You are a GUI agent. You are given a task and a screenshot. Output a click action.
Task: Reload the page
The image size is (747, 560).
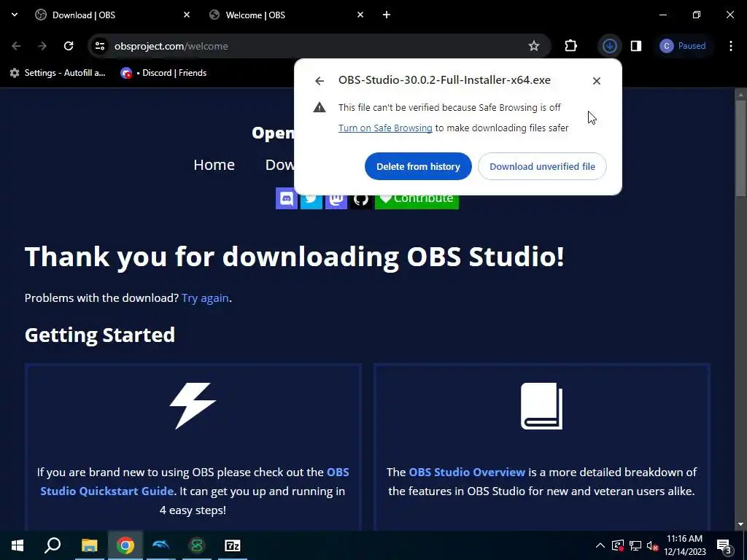point(69,46)
